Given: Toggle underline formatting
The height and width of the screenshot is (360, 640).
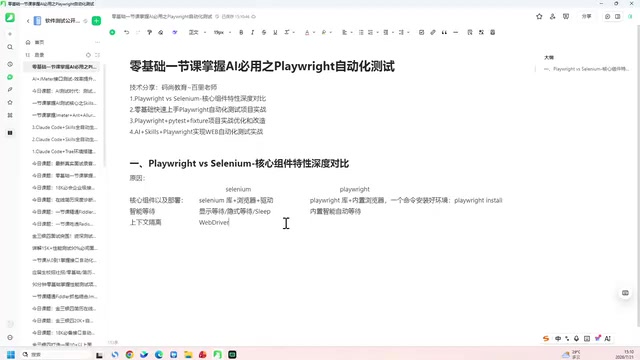Looking at the screenshot, I should (276, 32).
